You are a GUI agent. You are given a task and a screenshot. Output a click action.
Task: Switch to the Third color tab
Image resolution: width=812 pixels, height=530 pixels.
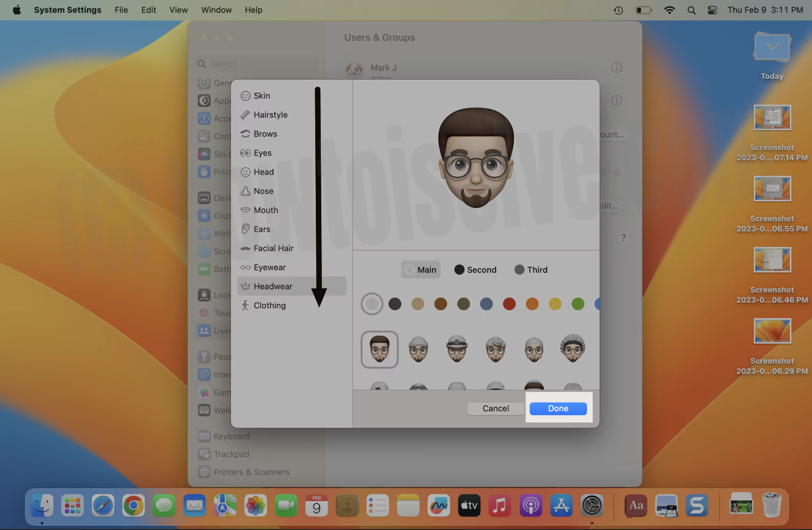[531, 270]
